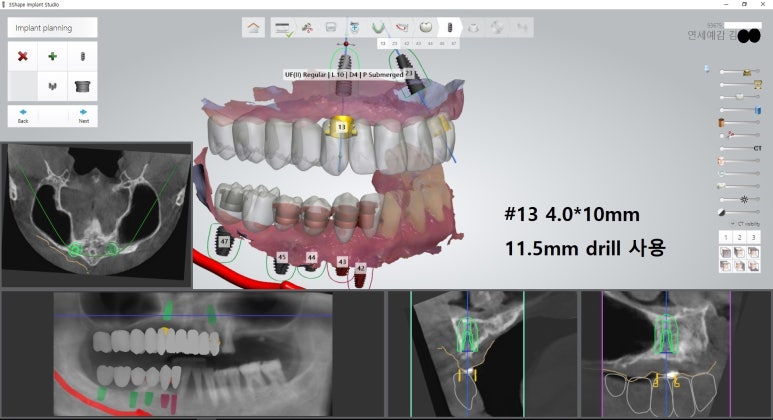Select tooth 13 tab under workflow bar

(x=383, y=44)
